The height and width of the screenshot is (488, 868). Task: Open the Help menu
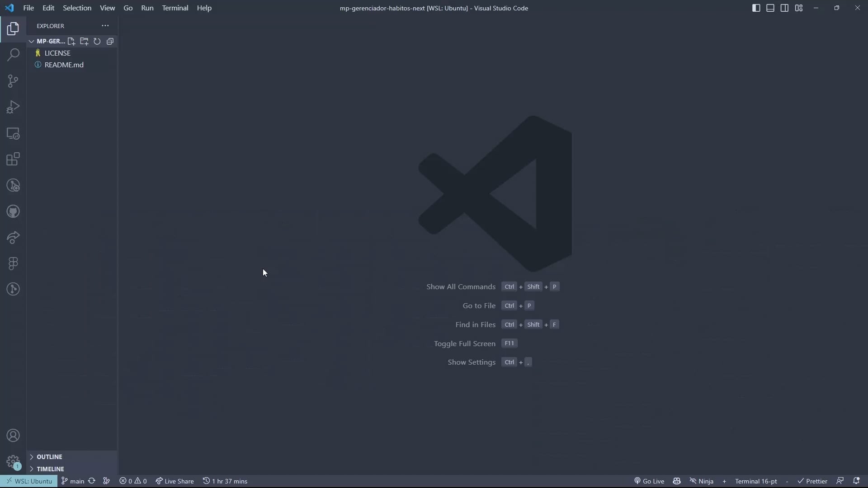tap(204, 8)
